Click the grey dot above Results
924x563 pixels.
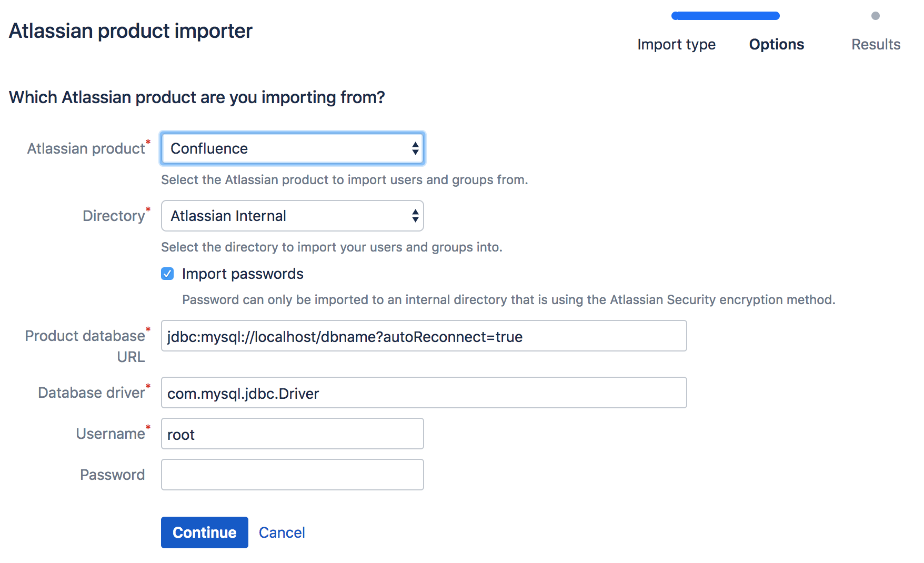coord(876,16)
